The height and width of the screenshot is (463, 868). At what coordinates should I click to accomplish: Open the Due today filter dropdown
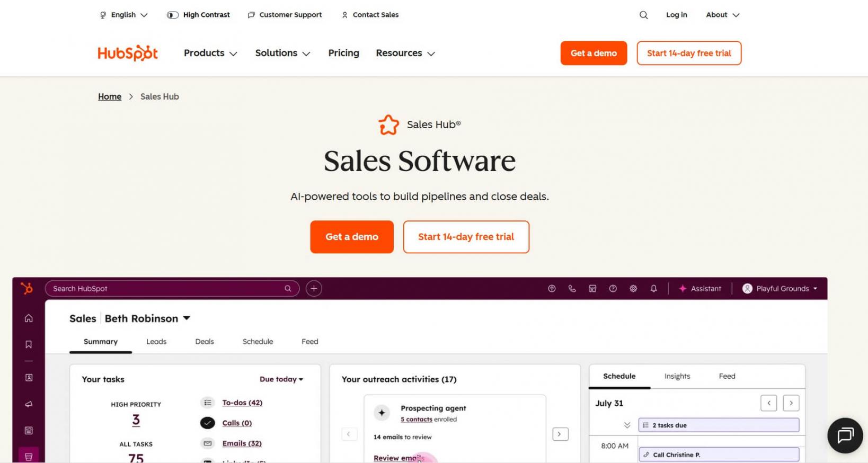(281, 379)
